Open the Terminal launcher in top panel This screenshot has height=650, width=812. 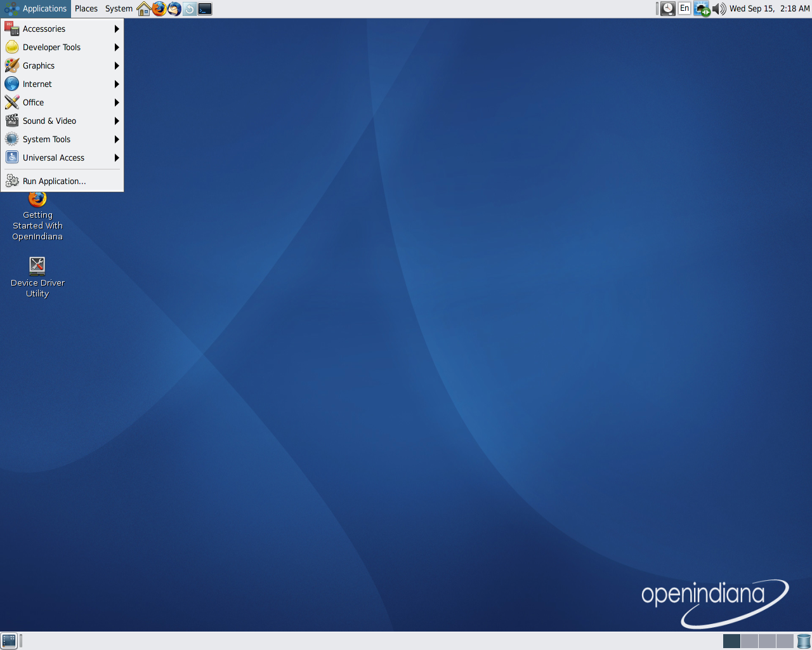click(205, 9)
